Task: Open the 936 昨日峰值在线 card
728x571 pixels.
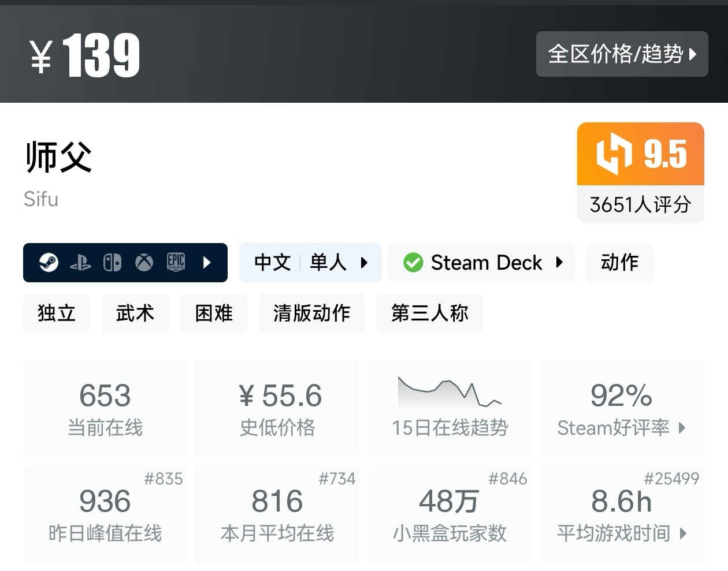Action: tap(105, 514)
